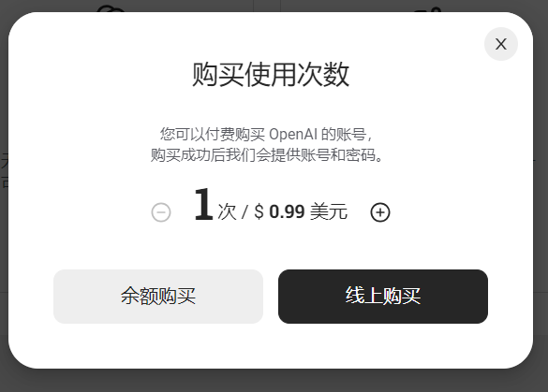This screenshot has width=548, height=392.
Task: Click the 次 unit label after quantity
Action: tap(228, 211)
